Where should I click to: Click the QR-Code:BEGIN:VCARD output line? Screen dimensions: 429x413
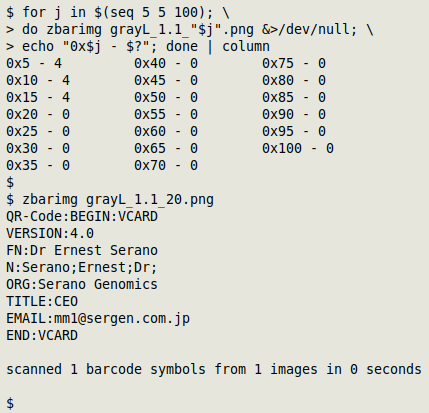click(x=82, y=217)
